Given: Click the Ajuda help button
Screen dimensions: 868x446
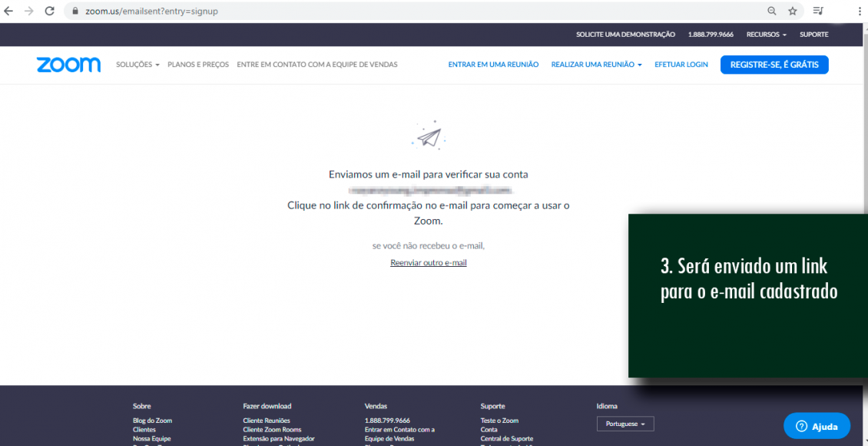Looking at the screenshot, I should [x=817, y=426].
